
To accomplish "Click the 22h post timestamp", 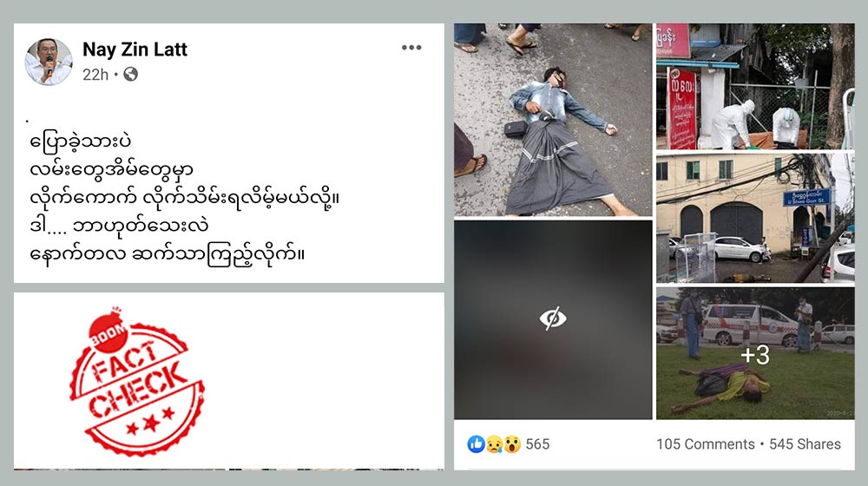I will point(95,74).
